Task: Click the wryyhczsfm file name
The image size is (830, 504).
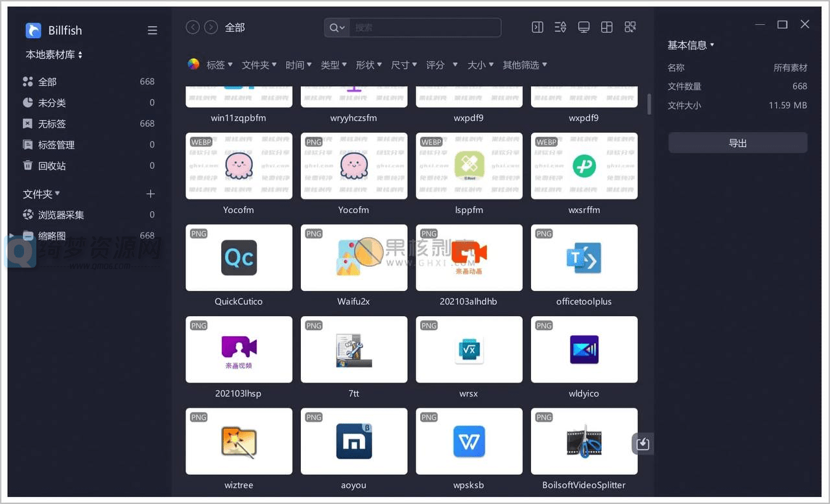Action: [x=353, y=118]
